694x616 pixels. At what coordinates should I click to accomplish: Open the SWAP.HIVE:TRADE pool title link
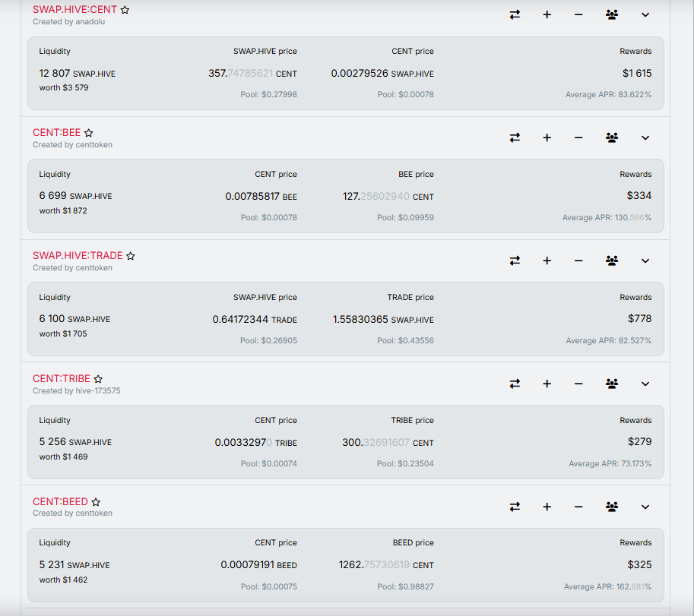[x=78, y=256]
